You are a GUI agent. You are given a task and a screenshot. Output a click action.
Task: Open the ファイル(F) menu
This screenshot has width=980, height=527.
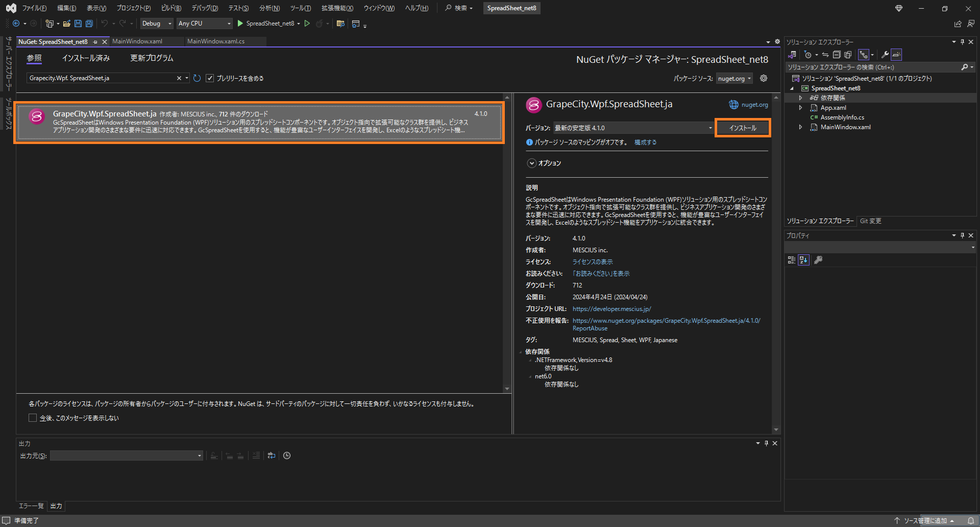click(x=34, y=8)
